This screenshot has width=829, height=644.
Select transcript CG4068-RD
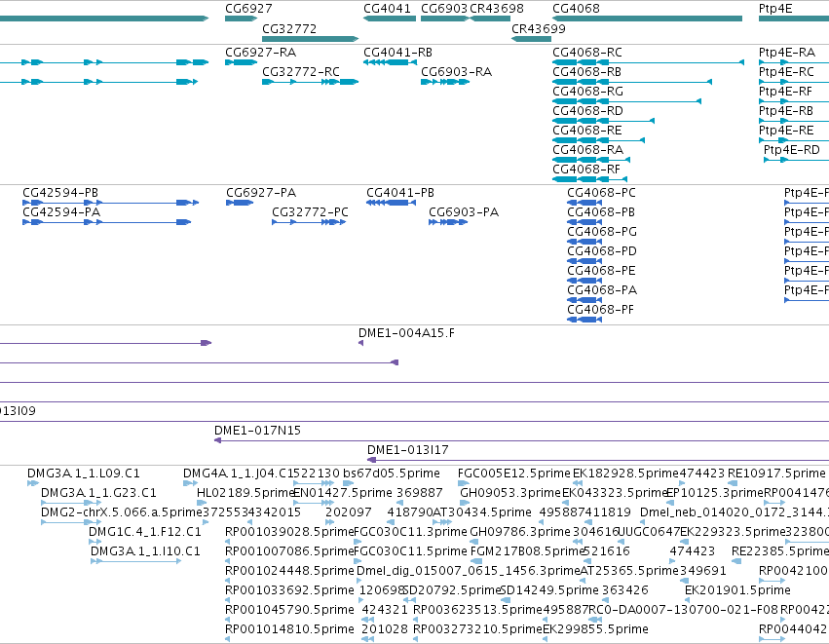[588, 111]
